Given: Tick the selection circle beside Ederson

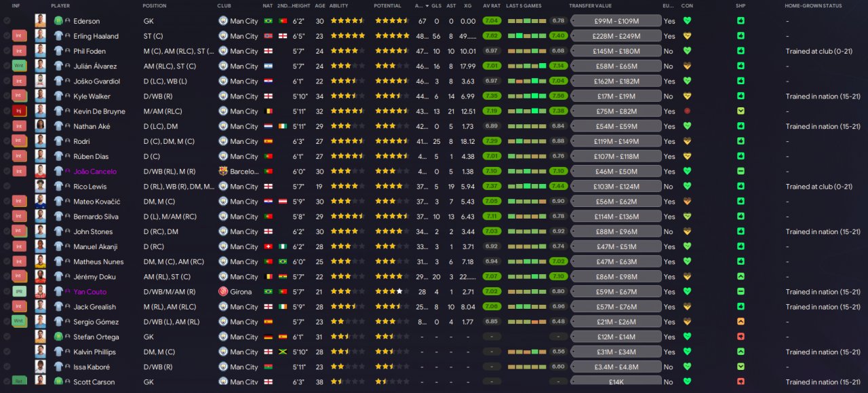Looking at the screenshot, I should click(7, 21).
